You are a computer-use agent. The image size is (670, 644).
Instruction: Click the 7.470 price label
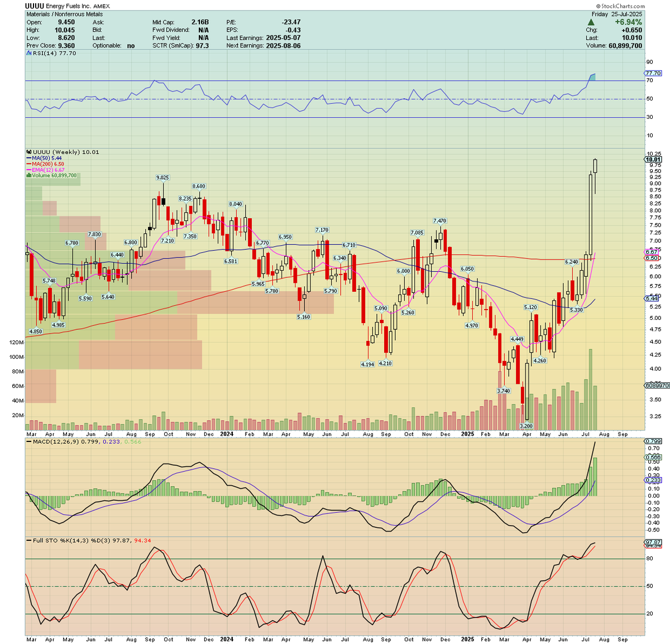click(440, 221)
